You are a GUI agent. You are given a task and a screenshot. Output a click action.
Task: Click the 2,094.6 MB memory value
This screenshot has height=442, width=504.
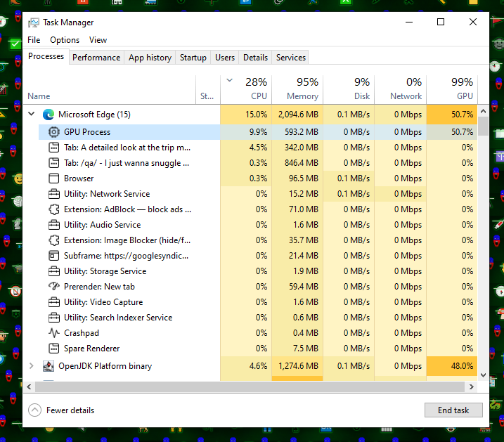click(298, 115)
